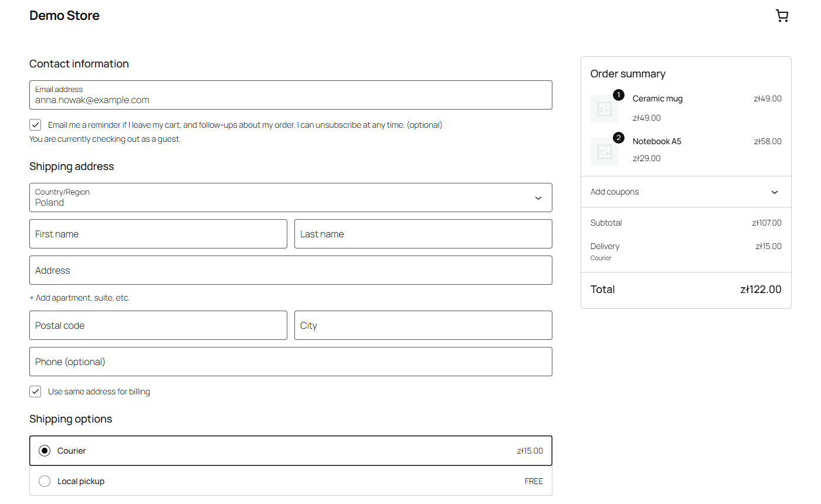Click the Postal code field
This screenshot has height=504, width=821.
pyautogui.click(x=158, y=325)
